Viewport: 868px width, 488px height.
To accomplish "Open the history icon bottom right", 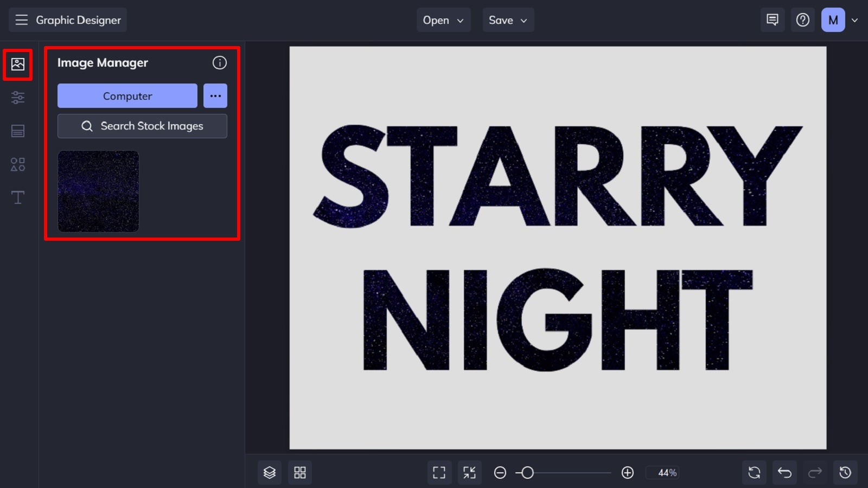I will [x=845, y=472].
